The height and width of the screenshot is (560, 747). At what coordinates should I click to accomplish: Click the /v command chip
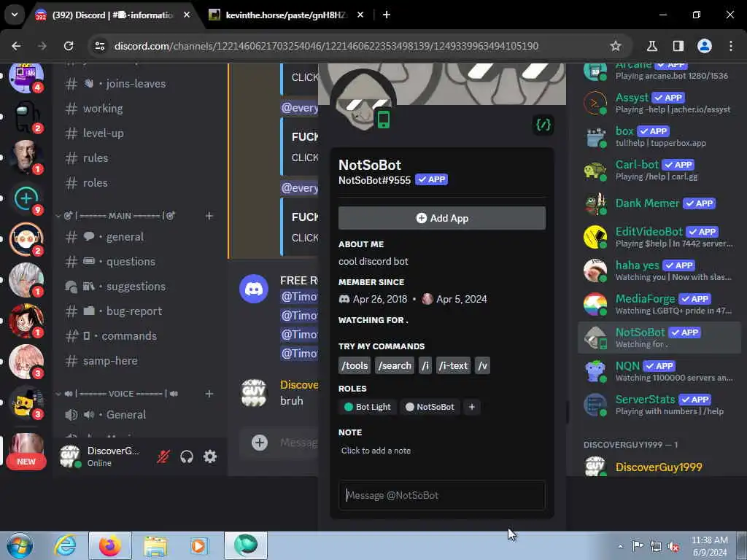pos(483,366)
